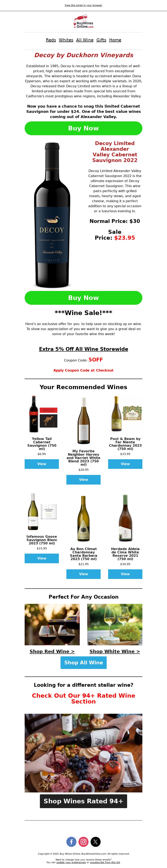This screenshot has width=167, height=868.
Task: Click the Shop All Wine button
Action: [83, 662]
